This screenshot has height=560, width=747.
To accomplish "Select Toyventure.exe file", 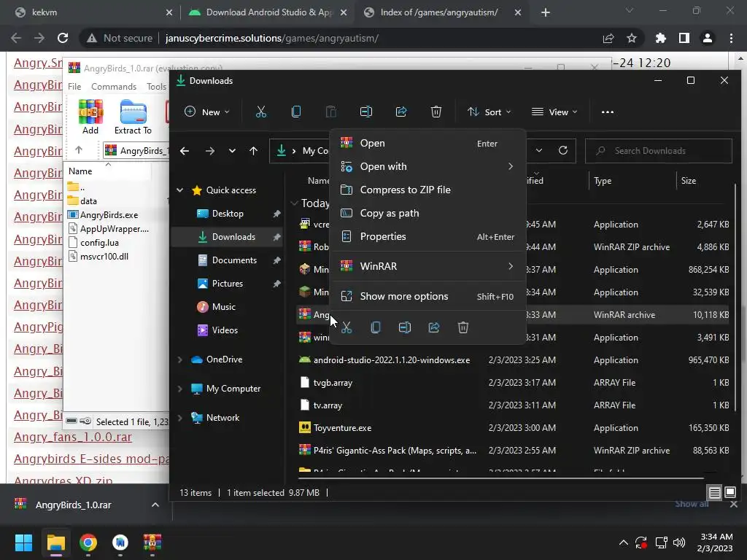I will point(512,427).
